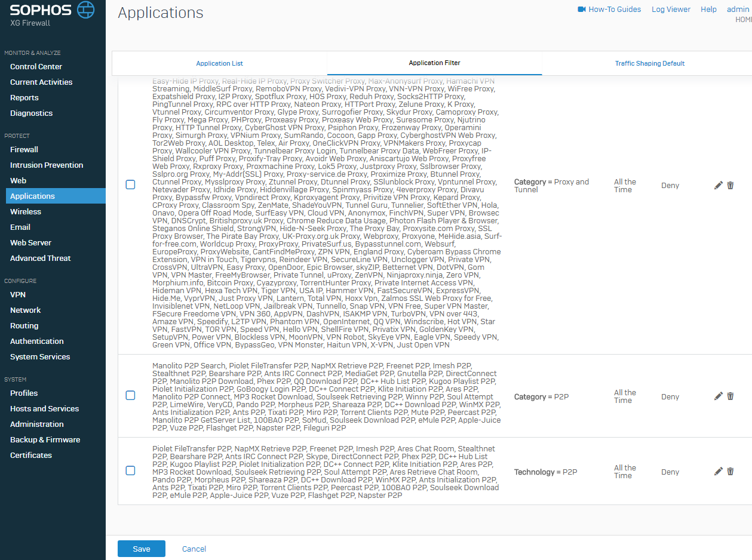This screenshot has width=752, height=560.
Task: Click 'All the Time' in Proxy and Tunnel row
Action: [625, 186]
